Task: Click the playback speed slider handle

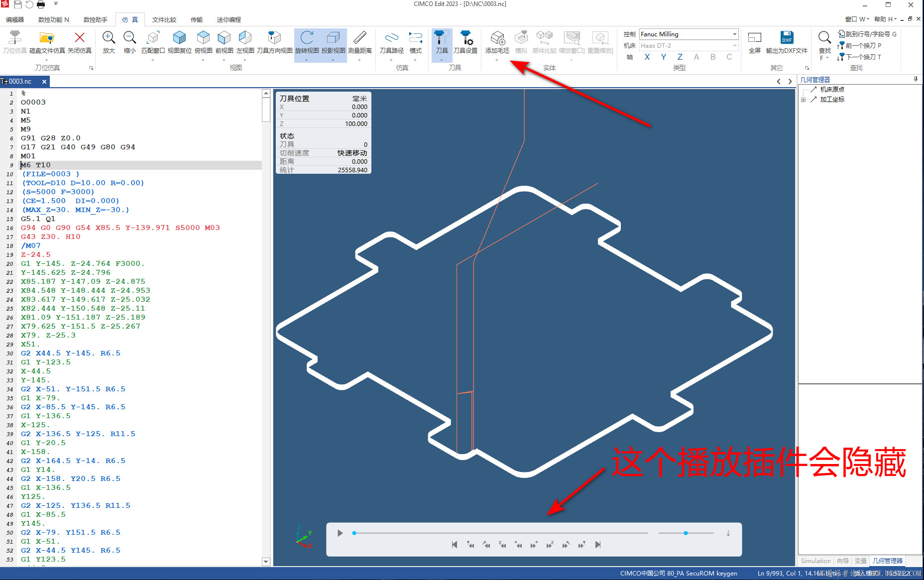Action: click(x=686, y=533)
